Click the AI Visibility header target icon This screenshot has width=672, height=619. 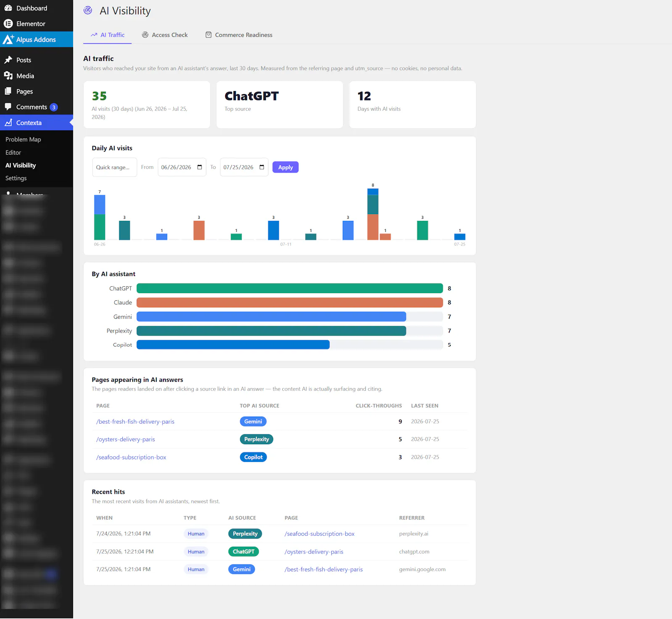[x=88, y=10]
